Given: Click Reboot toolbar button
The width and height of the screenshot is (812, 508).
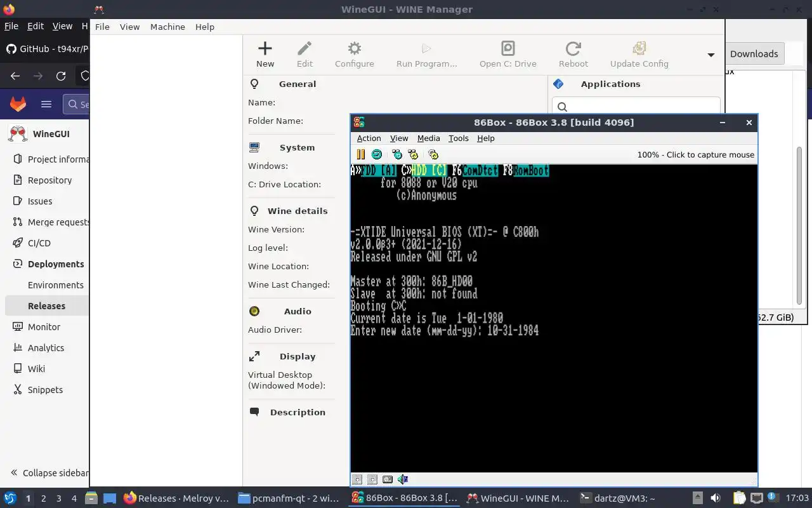Looking at the screenshot, I should point(573,54).
